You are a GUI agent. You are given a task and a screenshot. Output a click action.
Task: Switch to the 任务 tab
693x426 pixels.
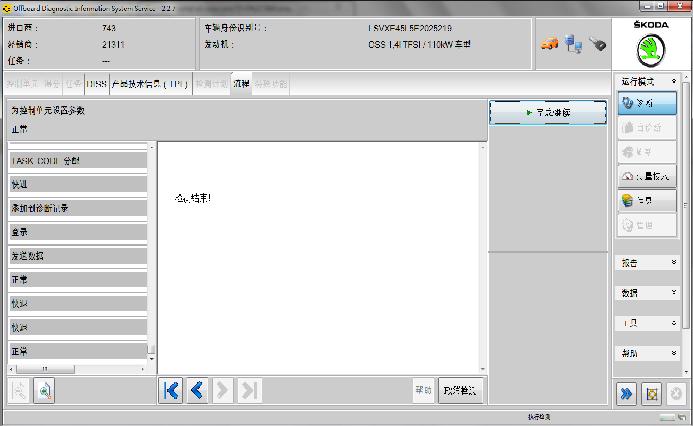coord(73,84)
